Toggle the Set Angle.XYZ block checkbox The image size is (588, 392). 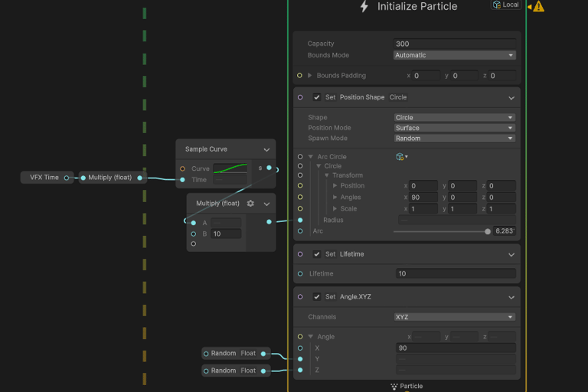[317, 296]
